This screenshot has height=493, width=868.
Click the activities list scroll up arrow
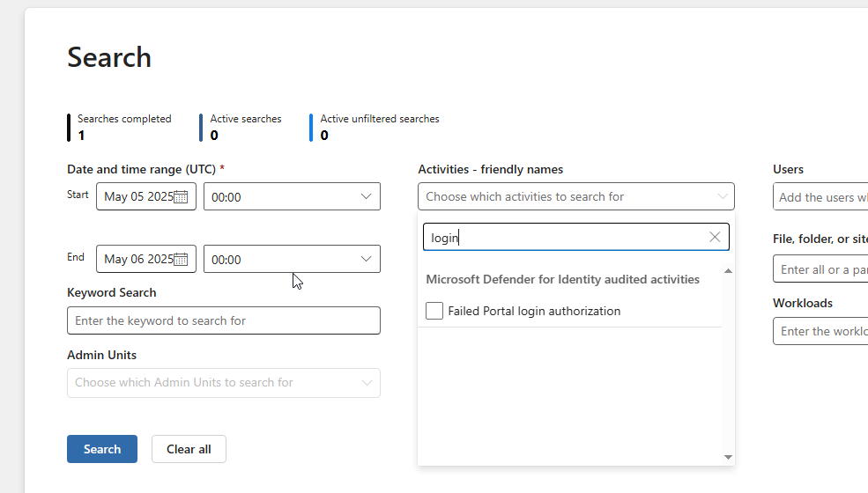coord(728,271)
